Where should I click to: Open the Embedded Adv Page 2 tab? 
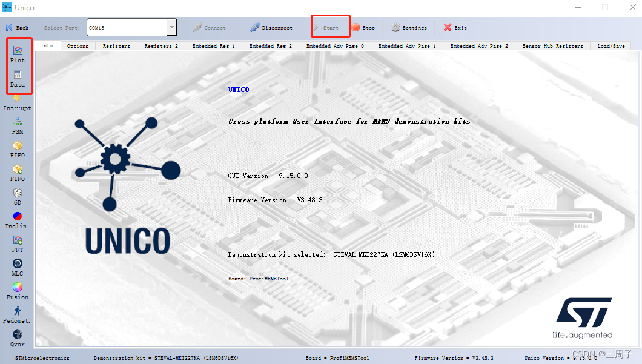tap(479, 46)
